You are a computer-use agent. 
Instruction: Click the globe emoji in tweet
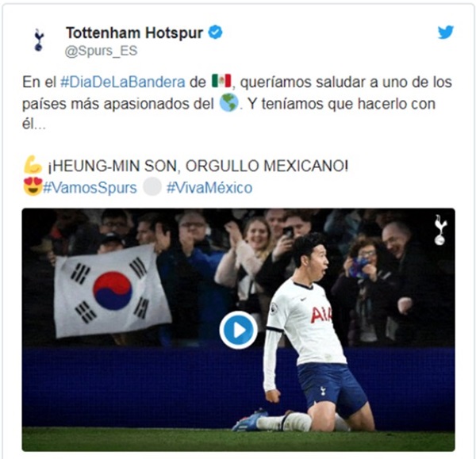coord(229,102)
